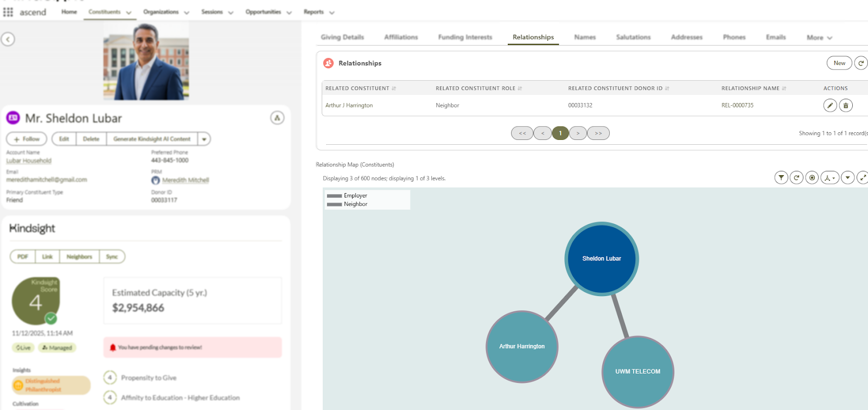Click the Kindsight Link button
This screenshot has height=410, width=868.
[x=48, y=257]
